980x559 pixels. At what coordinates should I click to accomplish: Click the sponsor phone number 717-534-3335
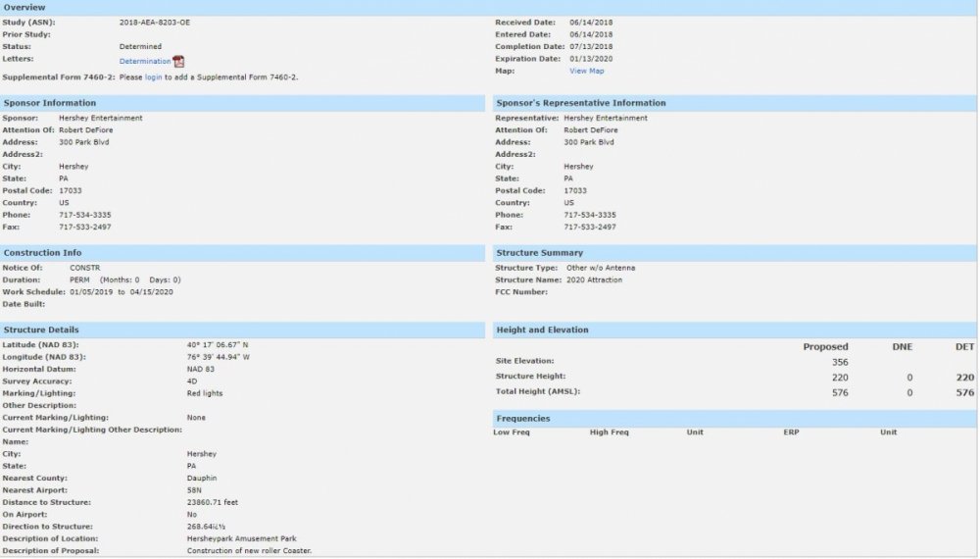click(x=85, y=215)
